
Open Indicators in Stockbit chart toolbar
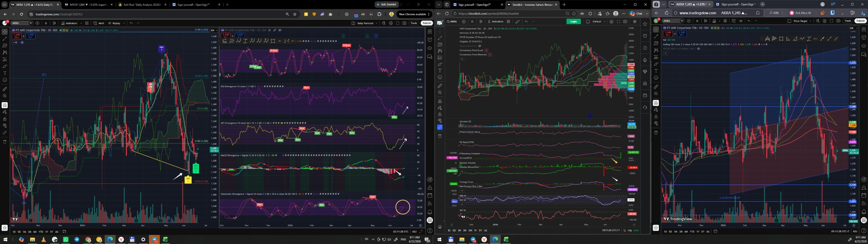click(495, 21)
